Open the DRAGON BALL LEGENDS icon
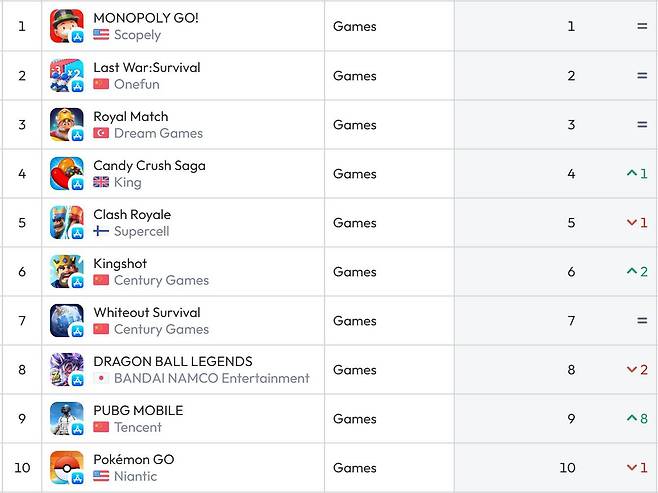This screenshot has height=493, width=658. tap(66, 369)
